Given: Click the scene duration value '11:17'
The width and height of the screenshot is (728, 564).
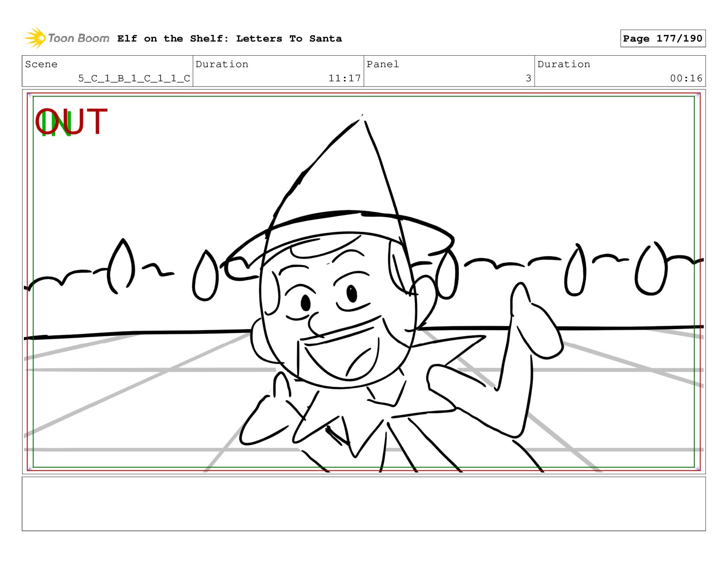Looking at the screenshot, I should (345, 78).
